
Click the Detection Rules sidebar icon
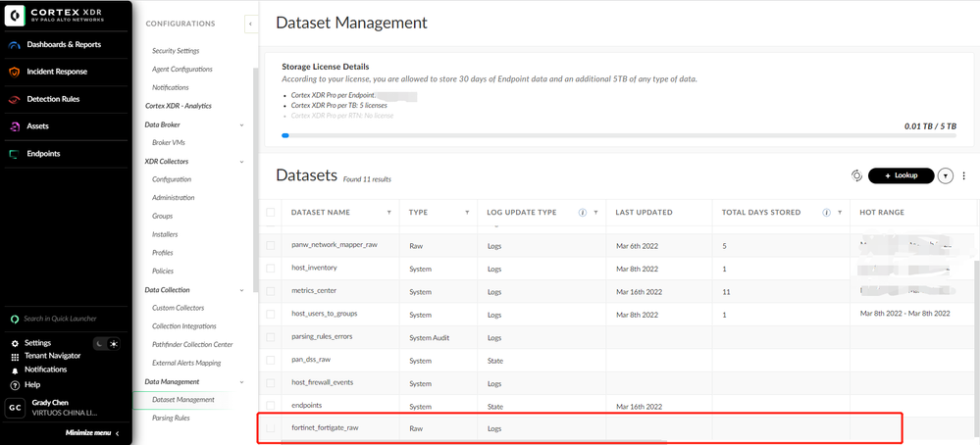[15, 100]
